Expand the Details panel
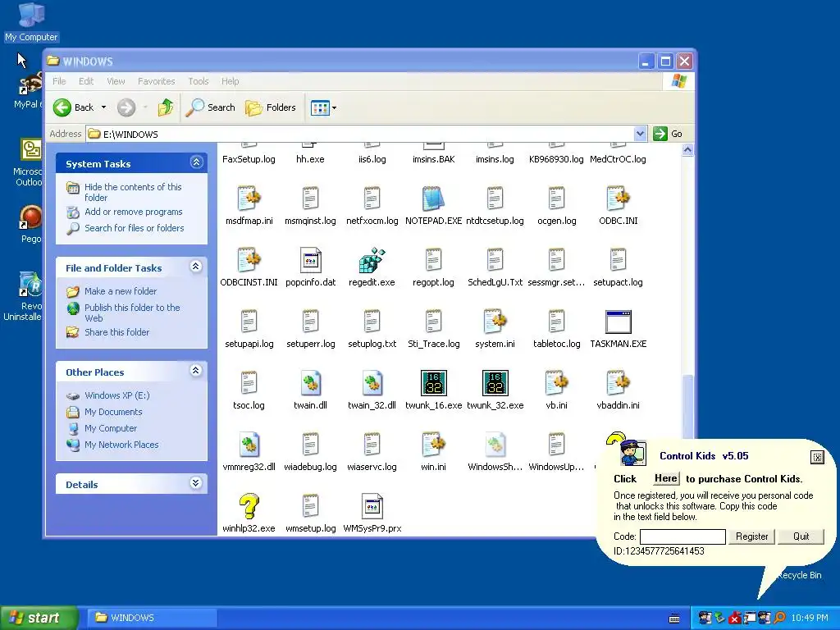 tap(196, 483)
